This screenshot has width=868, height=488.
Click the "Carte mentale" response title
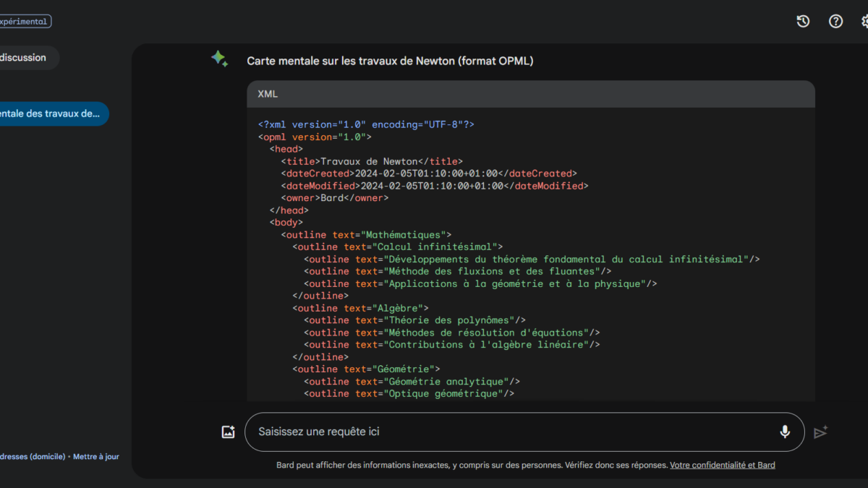tap(390, 61)
